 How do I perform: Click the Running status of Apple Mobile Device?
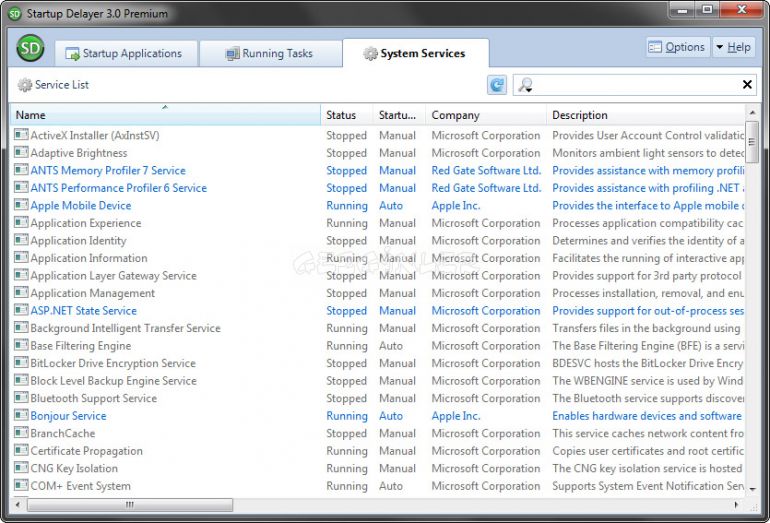(x=347, y=206)
